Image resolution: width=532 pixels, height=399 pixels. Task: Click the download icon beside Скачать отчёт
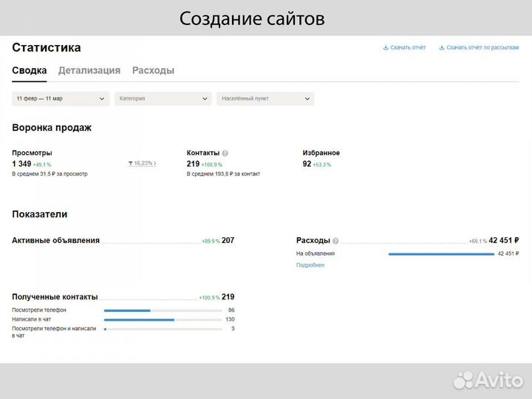coord(386,47)
